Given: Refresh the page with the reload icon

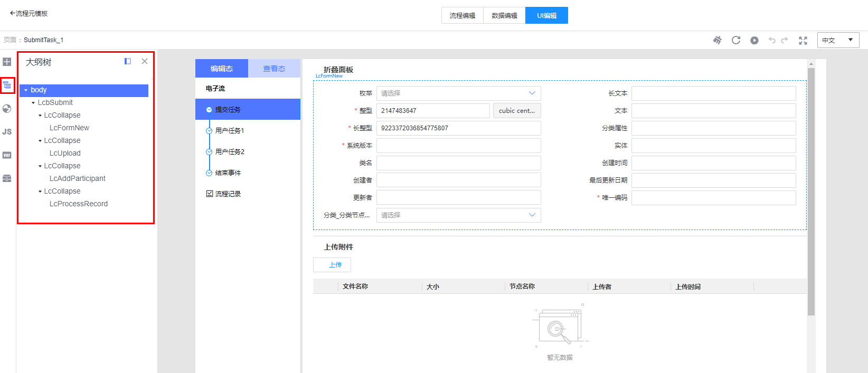Looking at the screenshot, I should coord(736,40).
